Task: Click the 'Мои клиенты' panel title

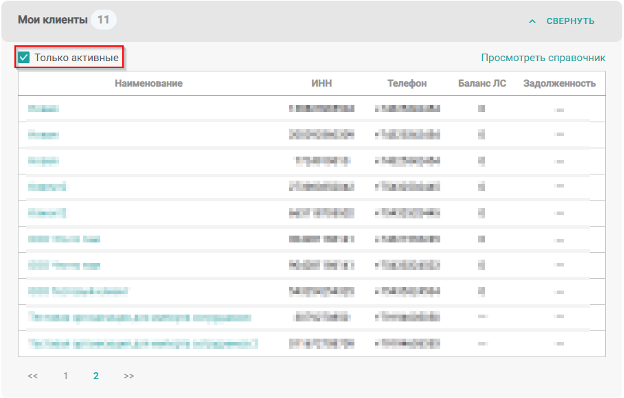Action: click(x=53, y=20)
